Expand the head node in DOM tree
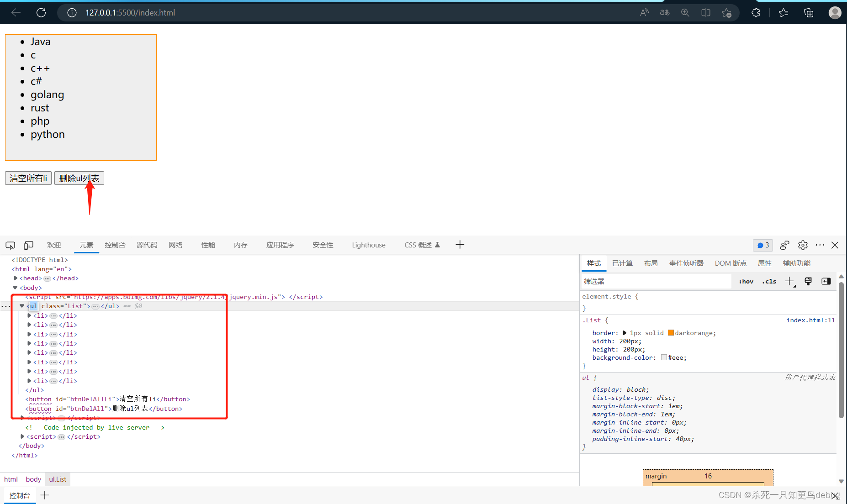847x504 pixels. [16, 278]
